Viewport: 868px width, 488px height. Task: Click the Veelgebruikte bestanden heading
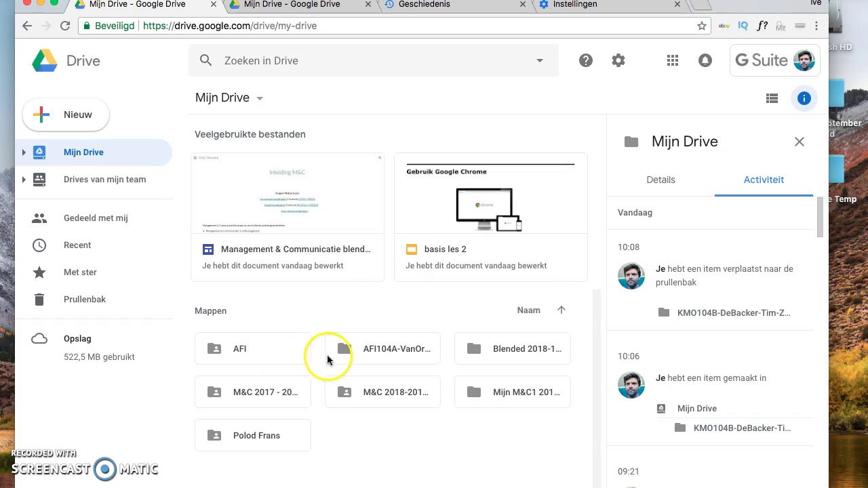click(x=250, y=134)
